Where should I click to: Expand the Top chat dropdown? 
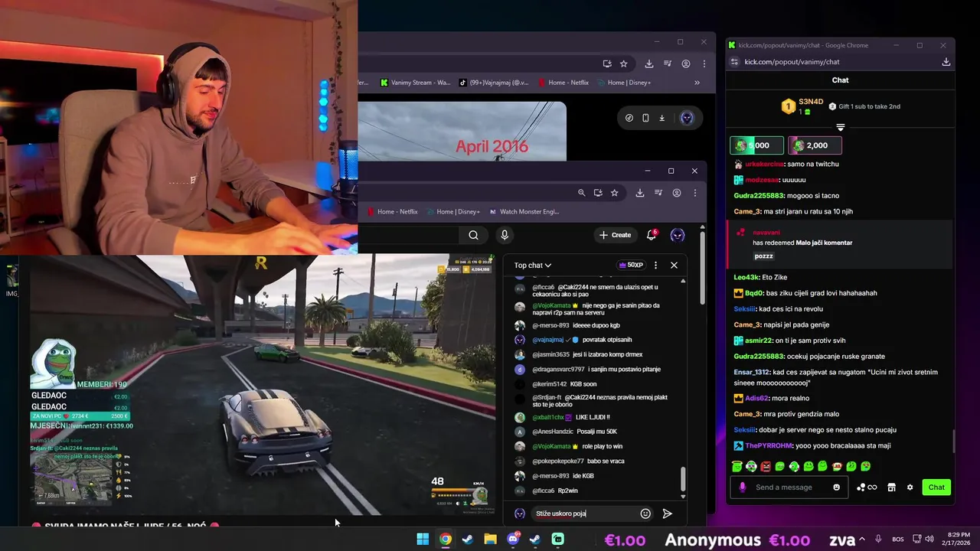click(x=533, y=266)
